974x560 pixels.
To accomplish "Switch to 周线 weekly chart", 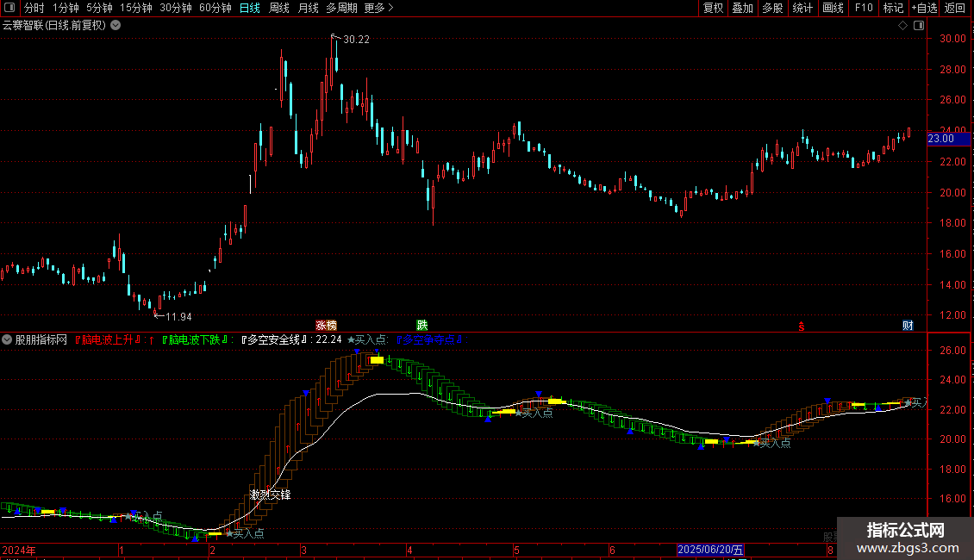I will (x=279, y=8).
